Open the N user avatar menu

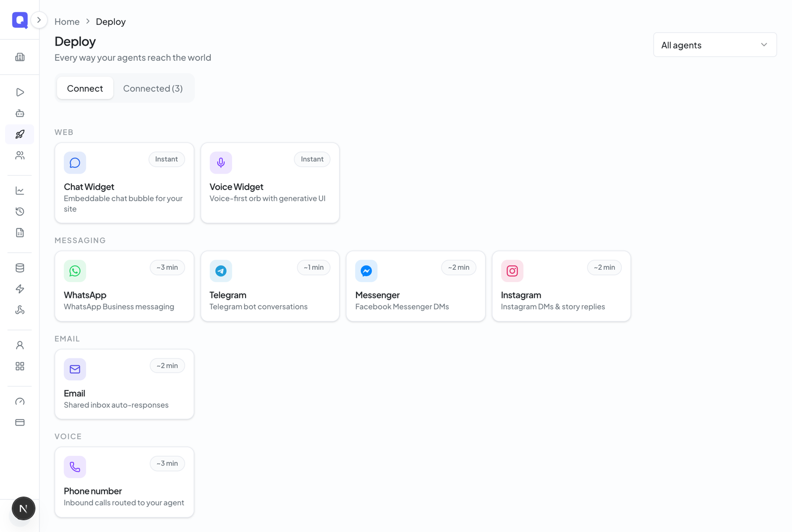[x=23, y=508]
